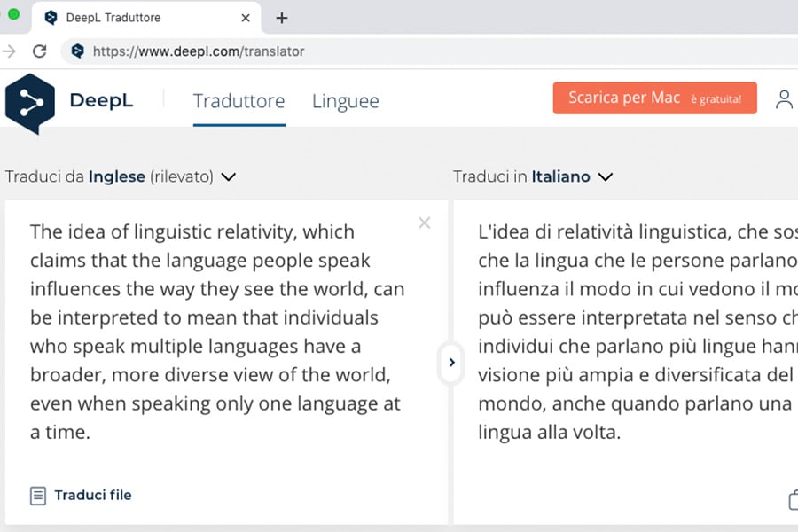Open the Linguee tab
Screen dimensions: 798x532
[345, 101]
